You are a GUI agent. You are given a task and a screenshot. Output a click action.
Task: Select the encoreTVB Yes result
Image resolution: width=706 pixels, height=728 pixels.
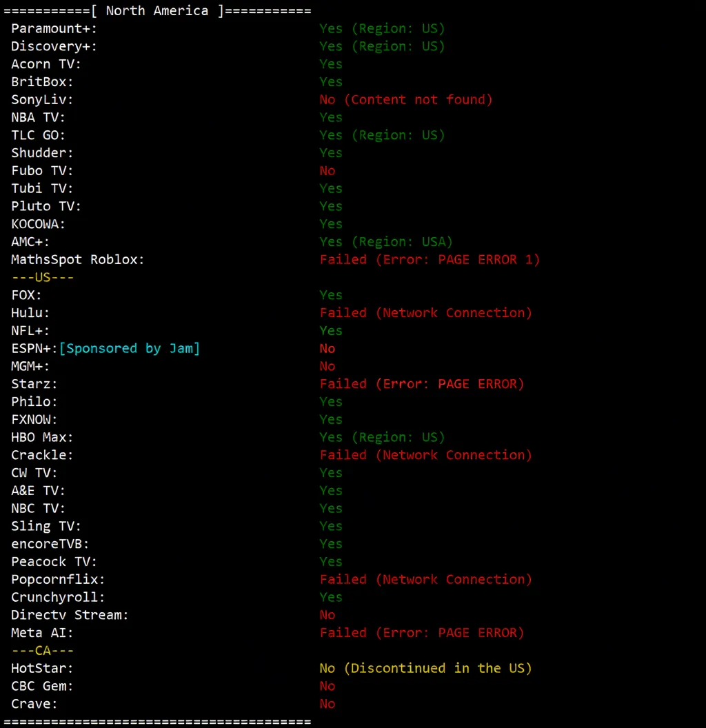coord(330,543)
